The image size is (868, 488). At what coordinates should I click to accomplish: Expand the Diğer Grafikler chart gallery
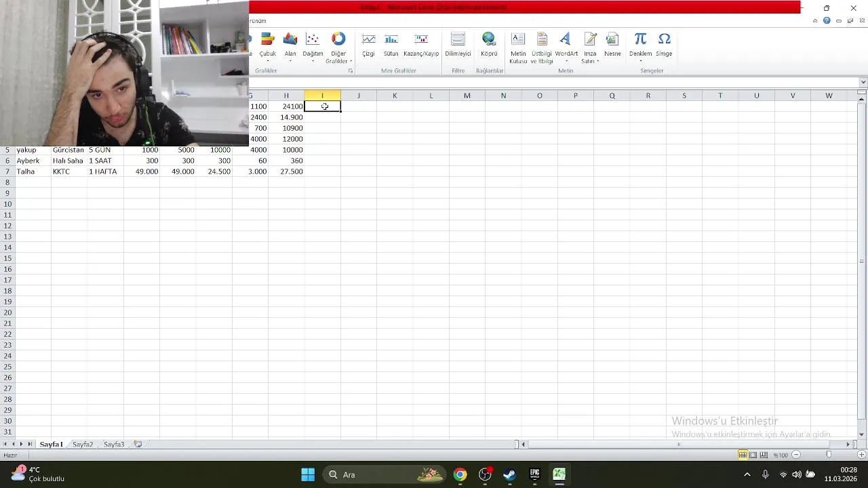(338, 47)
